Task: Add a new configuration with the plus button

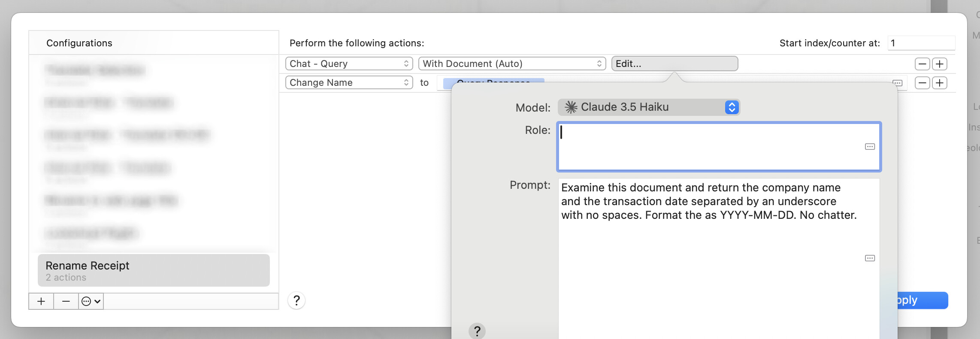Action: 41,301
